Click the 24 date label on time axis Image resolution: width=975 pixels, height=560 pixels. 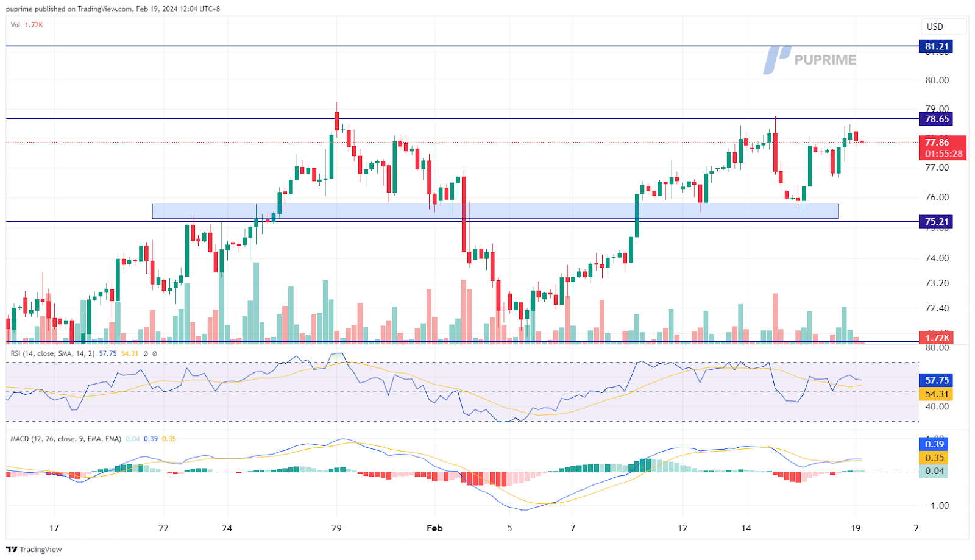pyautogui.click(x=227, y=528)
